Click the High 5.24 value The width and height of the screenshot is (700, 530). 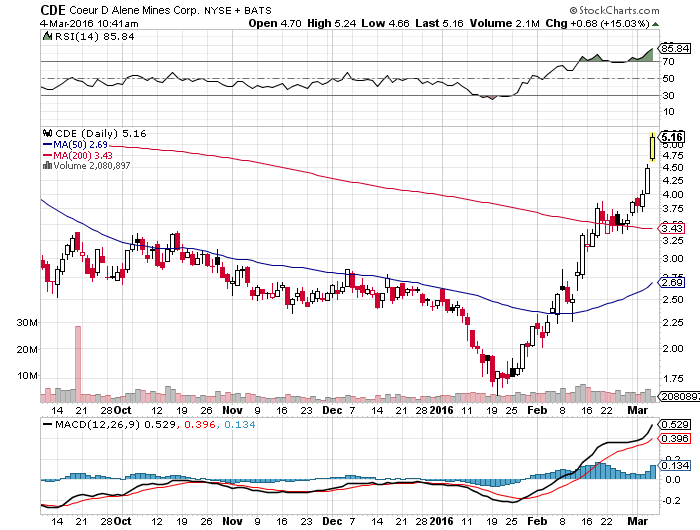[x=331, y=23]
